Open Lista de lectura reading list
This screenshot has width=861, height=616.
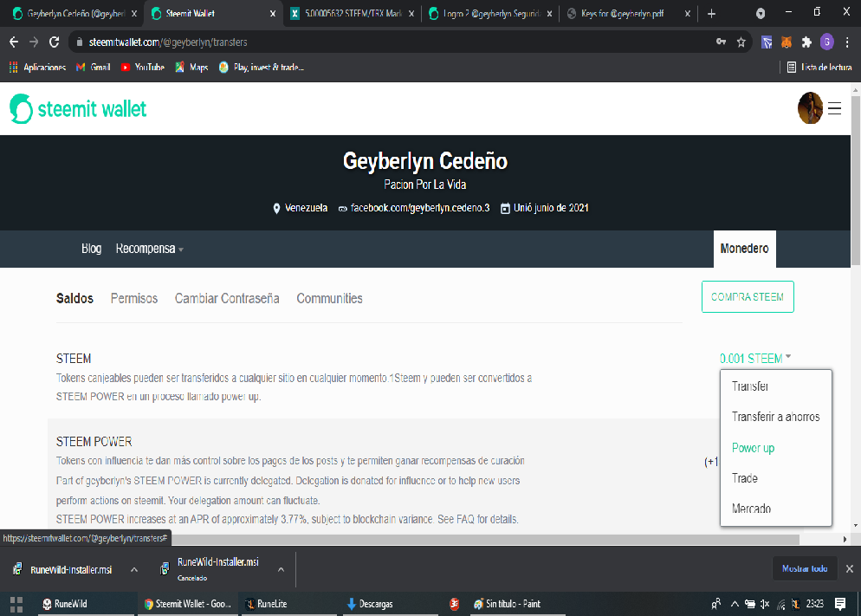tap(819, 67)
